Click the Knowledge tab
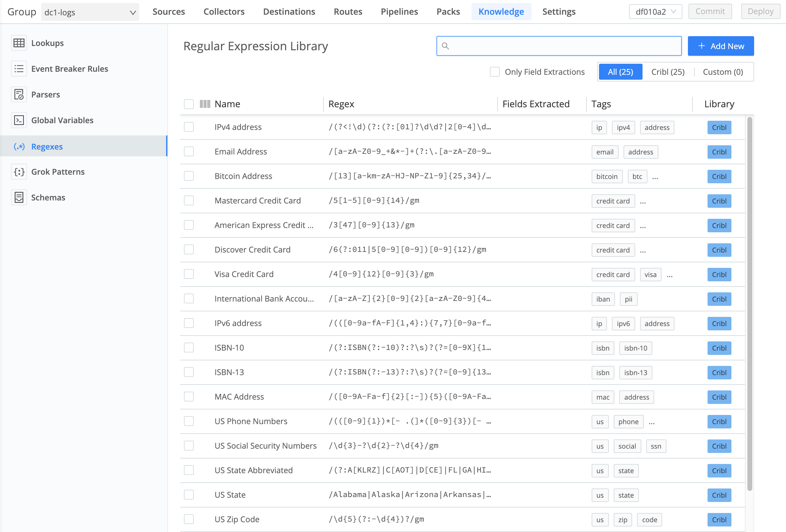This screenshot has width=786, height=532. [x=501, y=12]
